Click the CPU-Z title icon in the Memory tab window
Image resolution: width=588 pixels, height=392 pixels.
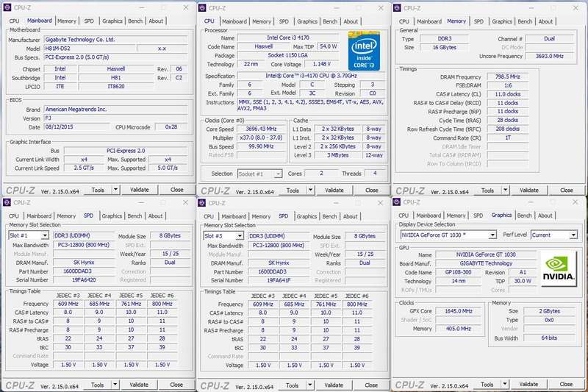tap(397, 8)
